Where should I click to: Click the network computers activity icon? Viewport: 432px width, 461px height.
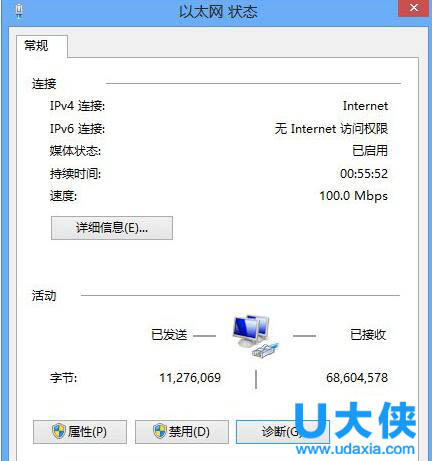255,336
